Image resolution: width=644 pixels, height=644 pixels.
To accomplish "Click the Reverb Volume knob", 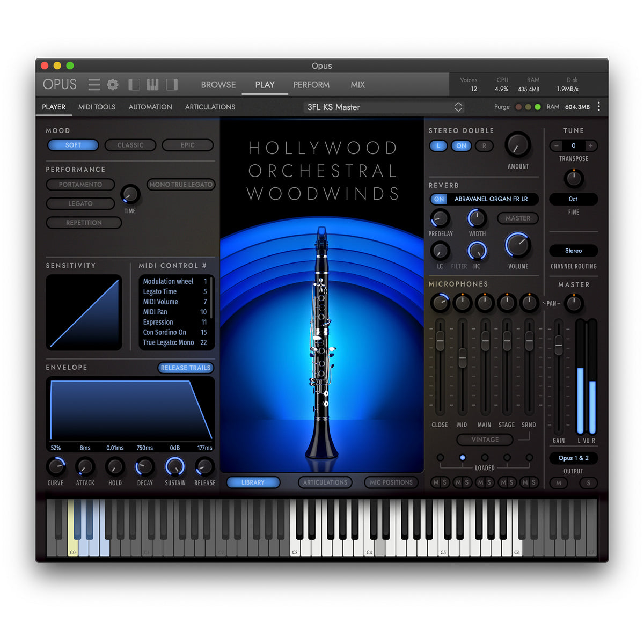I will pos(518,245).
